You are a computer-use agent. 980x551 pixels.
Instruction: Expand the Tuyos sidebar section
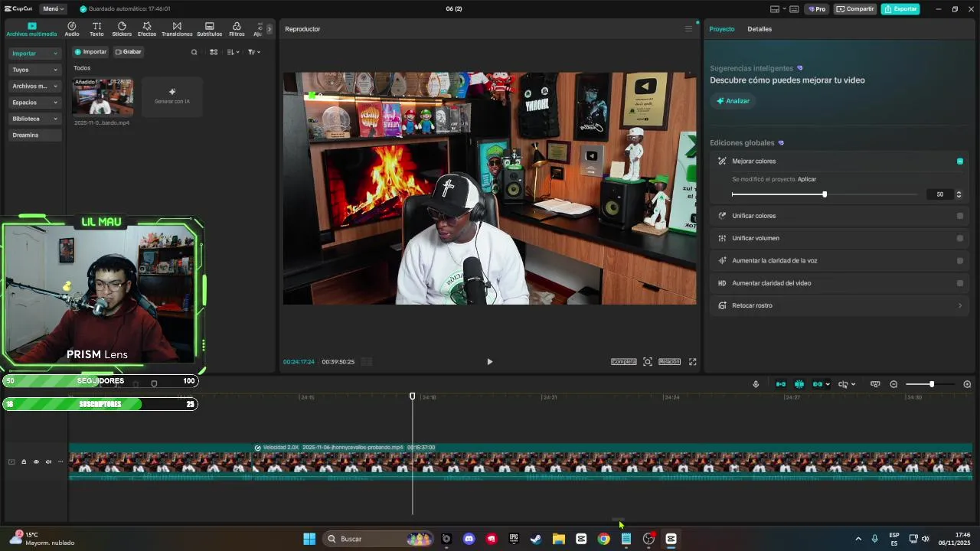pos(34,70)
